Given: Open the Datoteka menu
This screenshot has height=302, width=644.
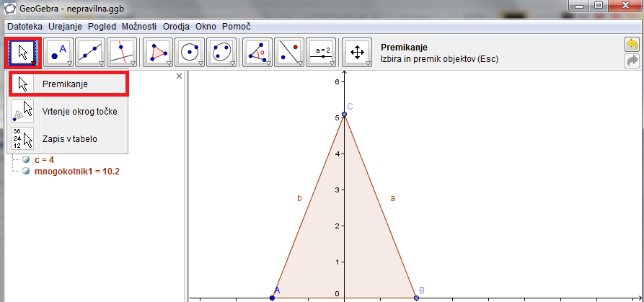Looking at the screenshot, I should coord(25,25).
